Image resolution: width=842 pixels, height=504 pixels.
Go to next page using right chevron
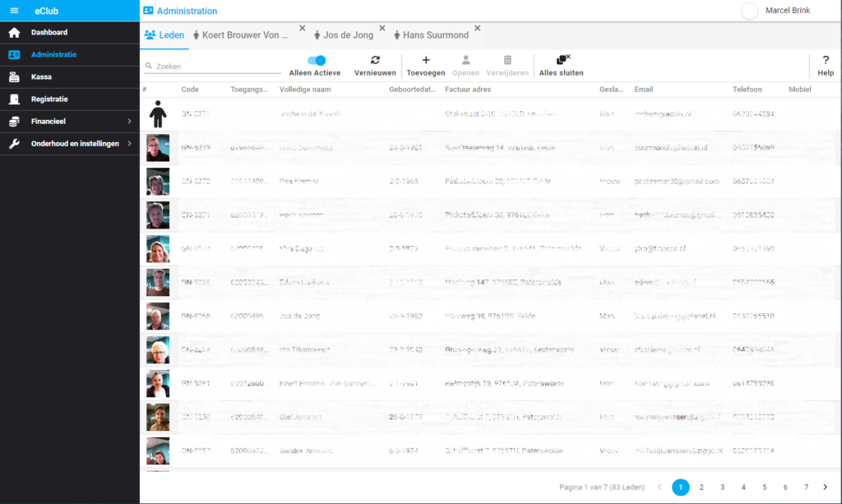click(x=826, y=488)
